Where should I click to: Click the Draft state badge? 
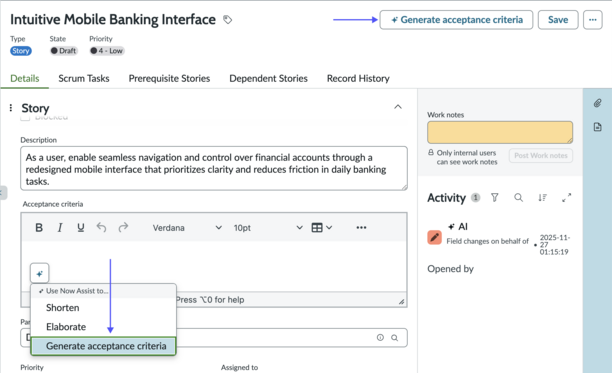[x=64, y=51]
